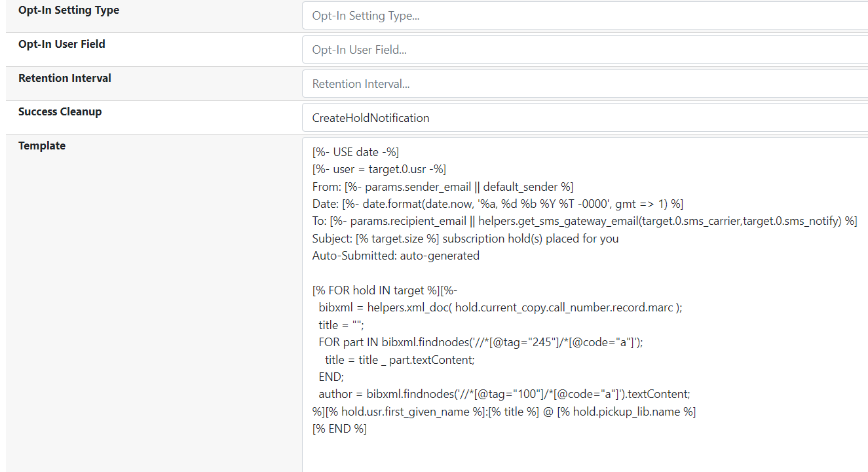Click the final '[% END %]' line in template

tap(339, 429)
